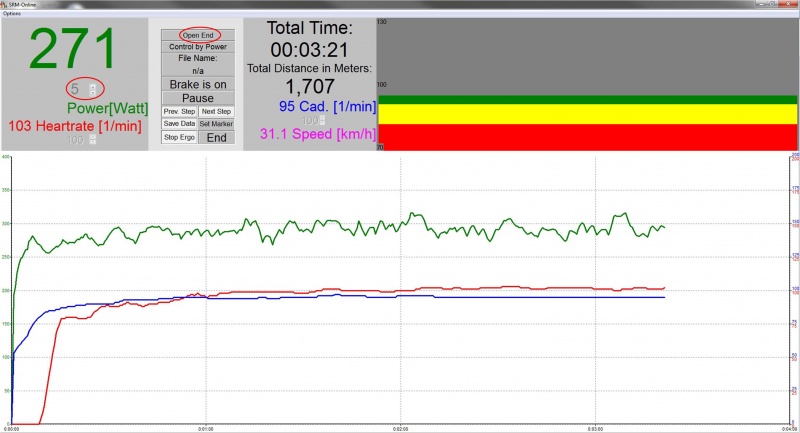
Task: Advance to Next Step
Action: 216,111
